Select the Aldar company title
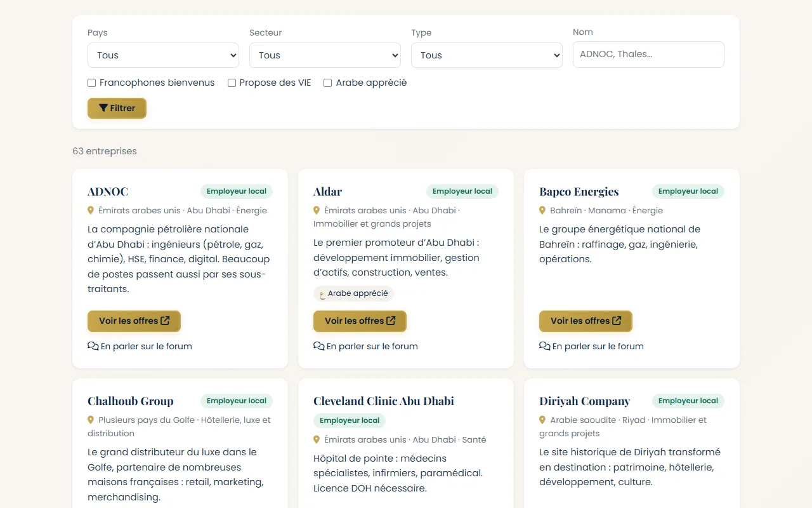The width and height of the screenshot is (812, 508). [328, 192]
